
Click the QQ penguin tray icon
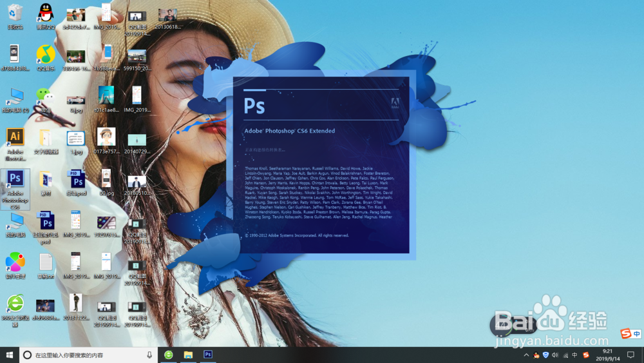click(x=536, y=355)
